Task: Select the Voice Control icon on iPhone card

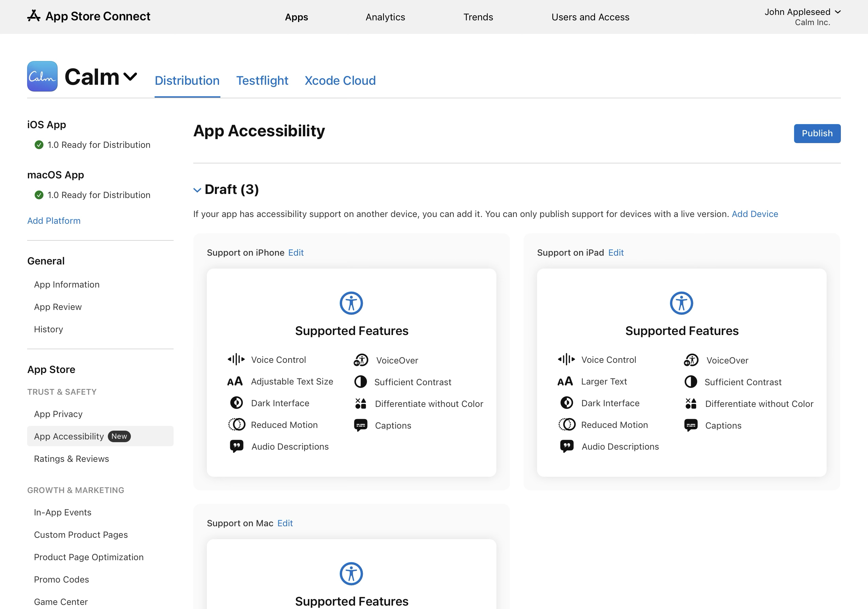Action: (236, 359)
